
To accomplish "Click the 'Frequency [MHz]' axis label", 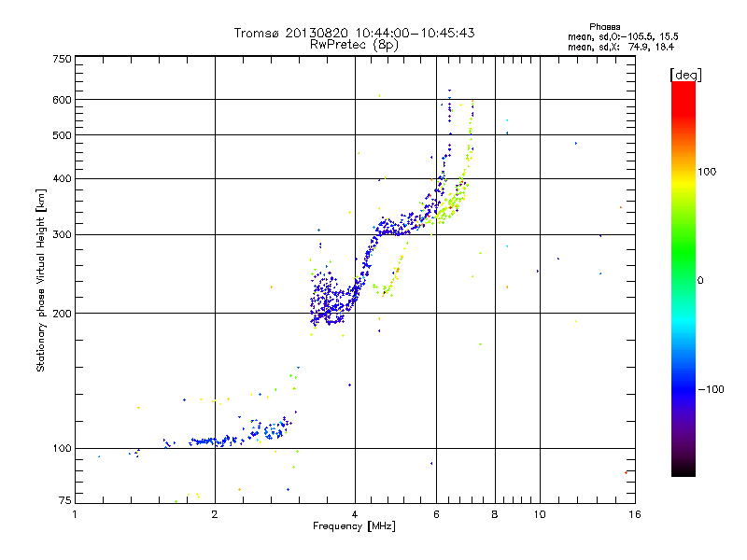I will (354, 526).
